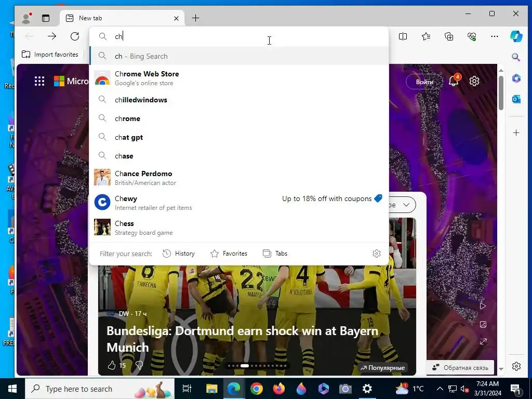
Task: Open Edge profile icon
Action: (26, 18)
